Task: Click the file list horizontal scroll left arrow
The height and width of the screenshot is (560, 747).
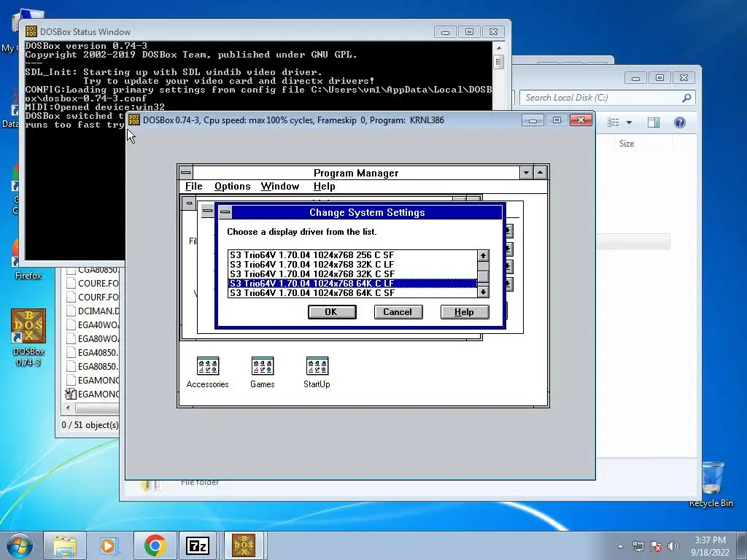Action: [68, 408]
